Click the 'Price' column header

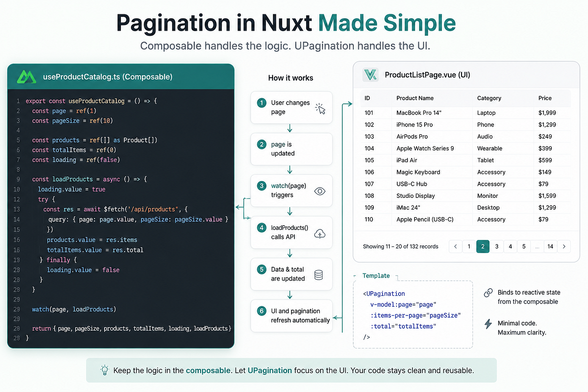[x=545, y=98]
